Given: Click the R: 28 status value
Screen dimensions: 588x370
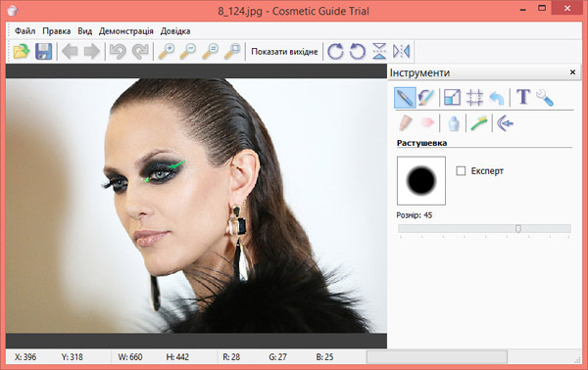Looking at the screenshot, I should coord(231,357).
